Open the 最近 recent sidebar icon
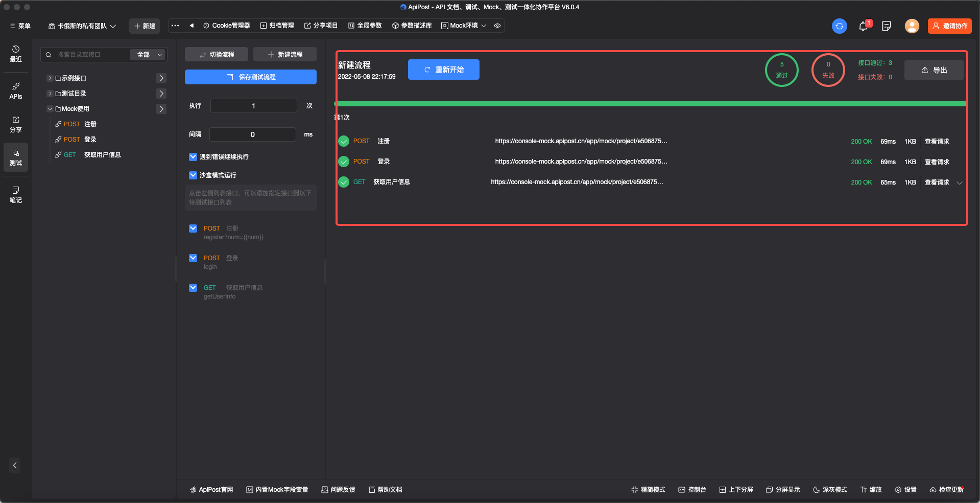The height and width of the screenshot is (503, 980). 16,54
